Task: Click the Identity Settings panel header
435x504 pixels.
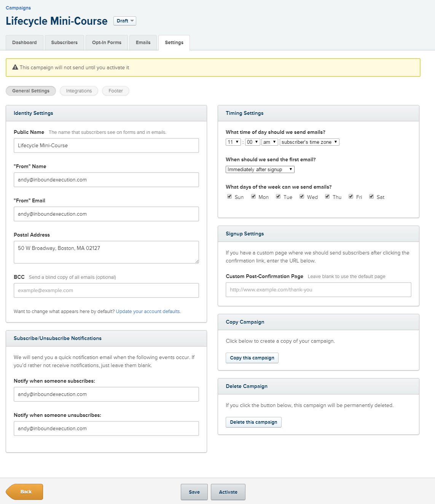Action: pyautogui.click(x=106, y=113)
